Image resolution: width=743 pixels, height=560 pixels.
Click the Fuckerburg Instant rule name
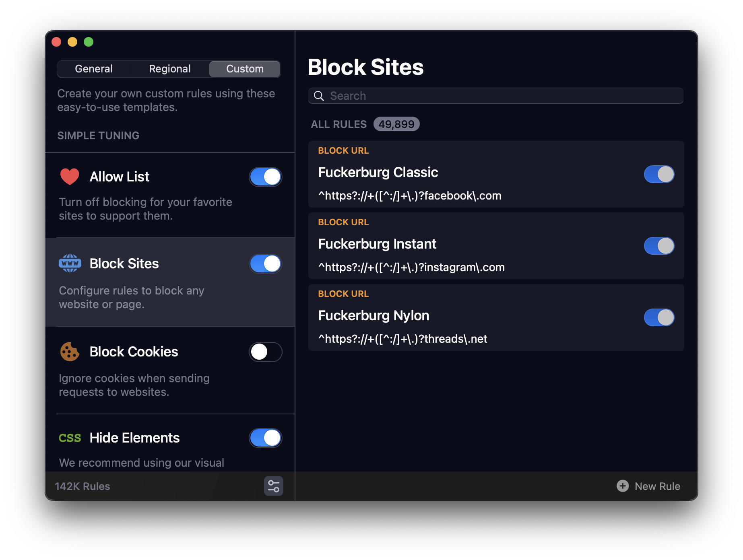[377, 244]
